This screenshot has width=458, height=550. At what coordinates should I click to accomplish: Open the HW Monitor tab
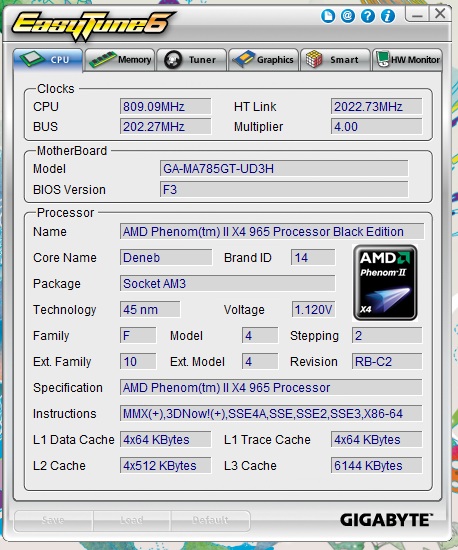407,60
